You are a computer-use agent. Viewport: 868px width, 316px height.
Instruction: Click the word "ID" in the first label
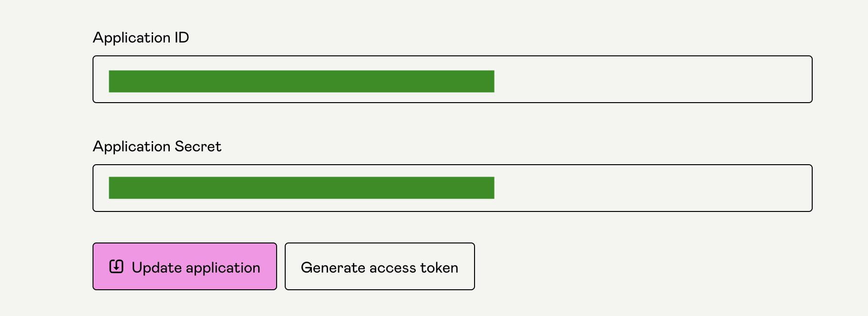pyautogui.click(x=182, y=38)
